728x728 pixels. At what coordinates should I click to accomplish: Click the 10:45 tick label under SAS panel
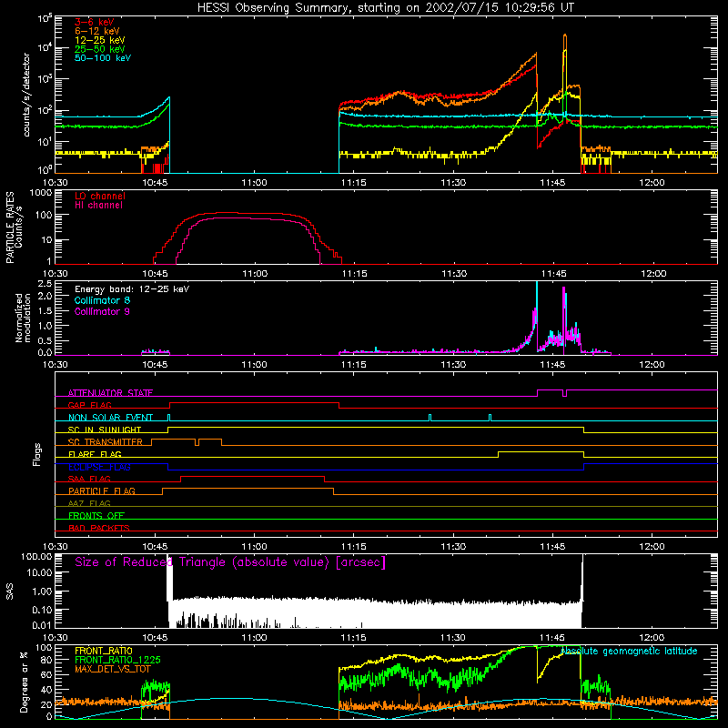click(155, 638)
